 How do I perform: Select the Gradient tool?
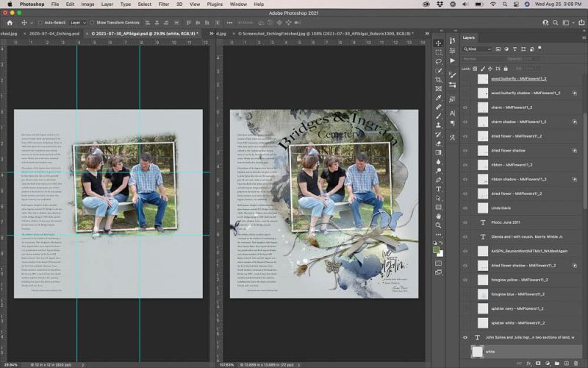click(438, 152)
